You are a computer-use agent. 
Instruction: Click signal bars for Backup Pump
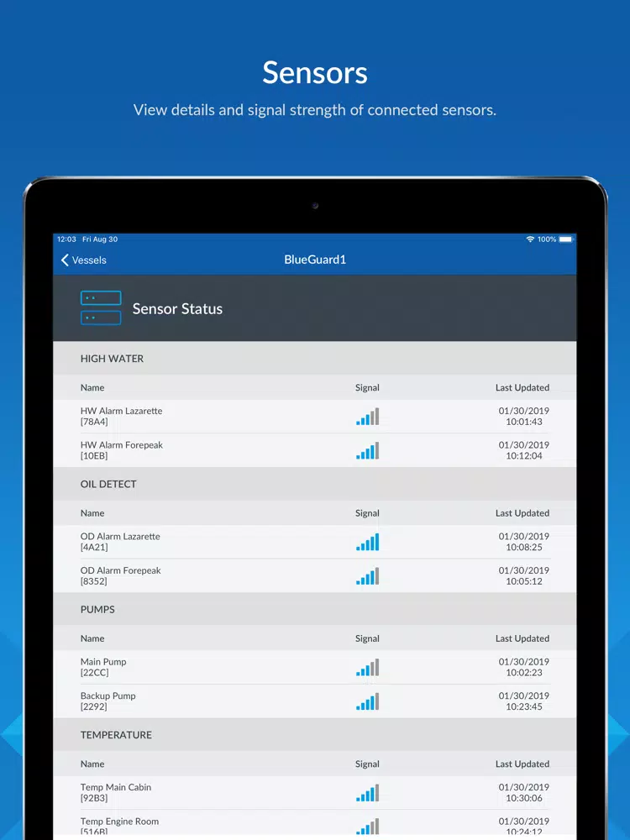pos(368,701)
